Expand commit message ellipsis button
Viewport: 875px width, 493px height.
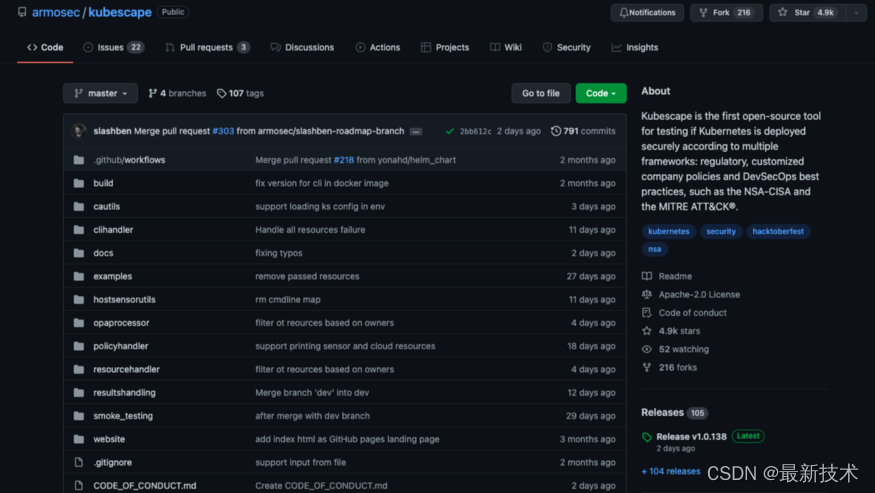click(x=416, y=132)
